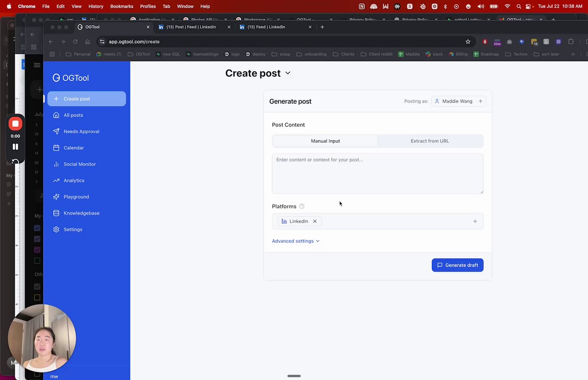The height and width of the screenshot is (380, 588).
Task: Open the Chrome File menu
Action: 46,6
